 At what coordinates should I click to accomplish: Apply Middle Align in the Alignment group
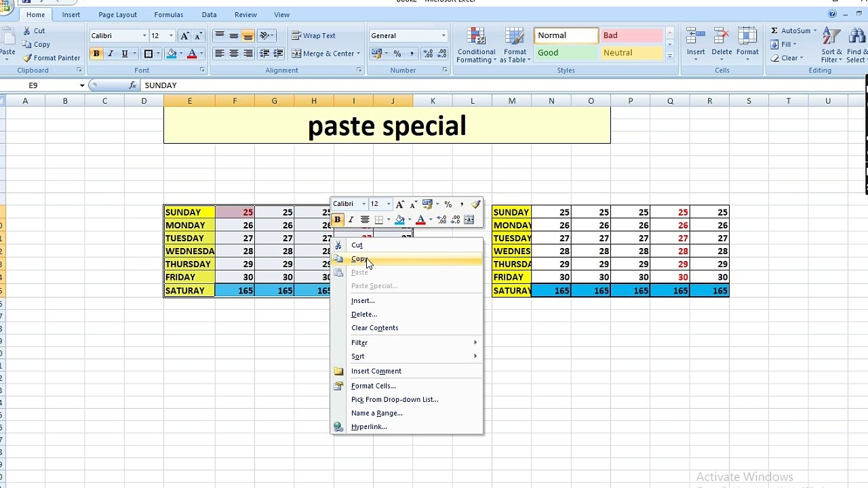point(234,35)
